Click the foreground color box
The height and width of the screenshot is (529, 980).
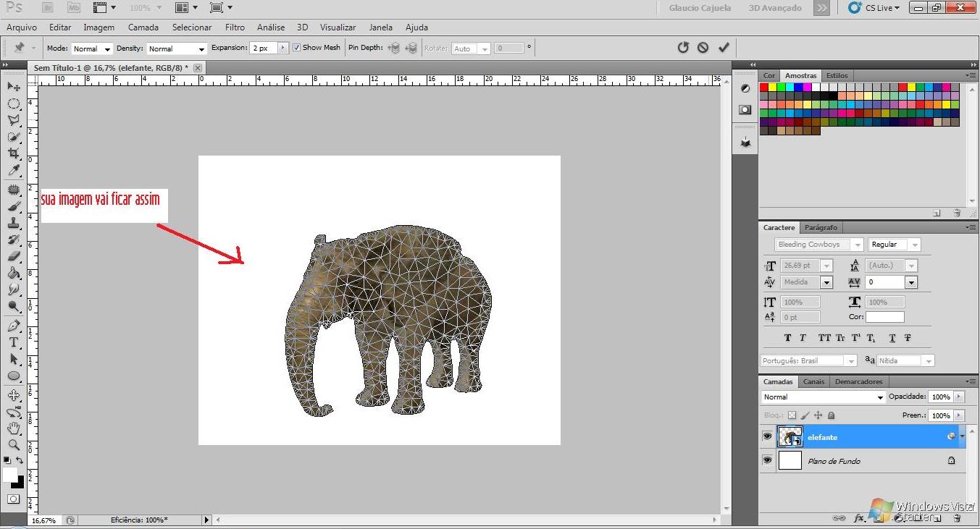pyautogui.click(x=9, y=474)
